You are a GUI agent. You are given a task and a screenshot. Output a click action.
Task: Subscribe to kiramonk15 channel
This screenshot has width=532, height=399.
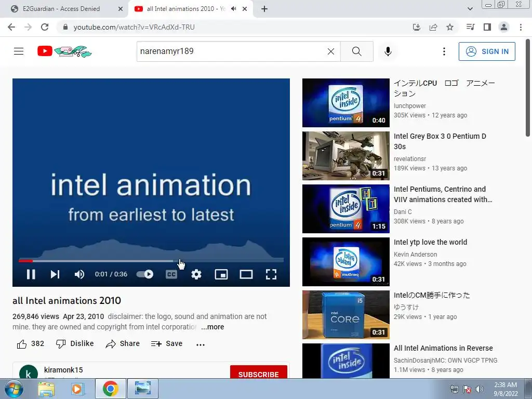(x=259, y=373)
